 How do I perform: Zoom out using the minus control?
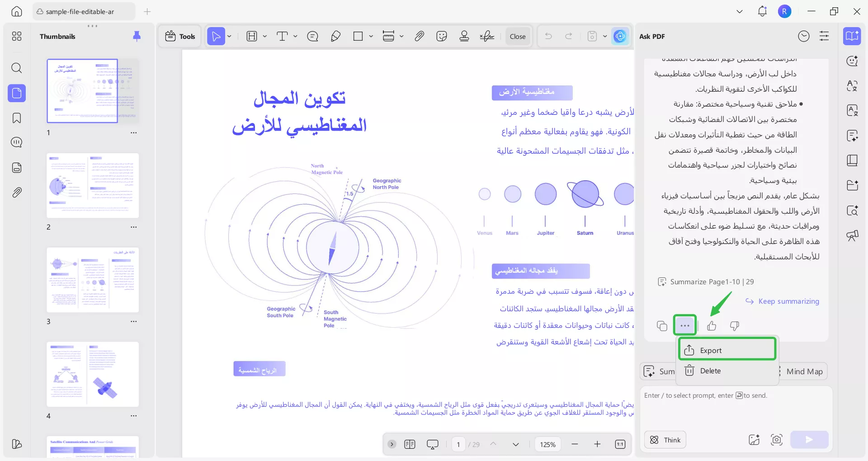click(575, 444)
